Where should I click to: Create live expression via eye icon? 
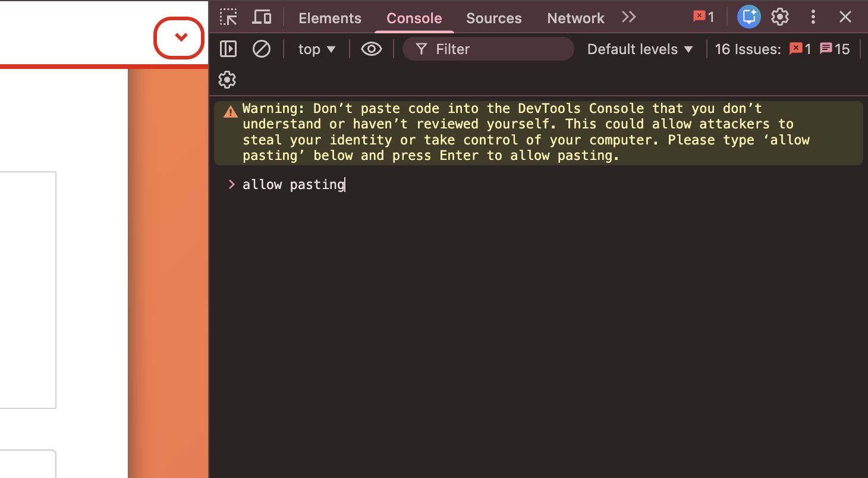coord(372,49)
